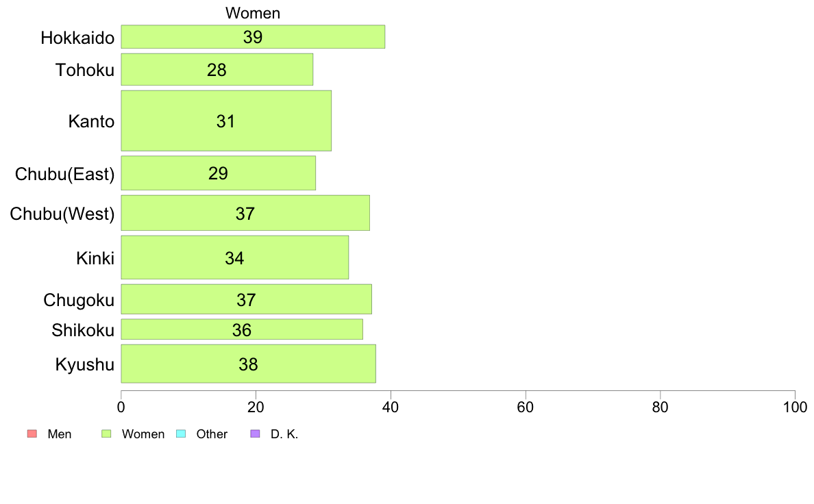Click the Women column title
The width and height of the screenshot is (814, 504).
(x=253, y=13)
